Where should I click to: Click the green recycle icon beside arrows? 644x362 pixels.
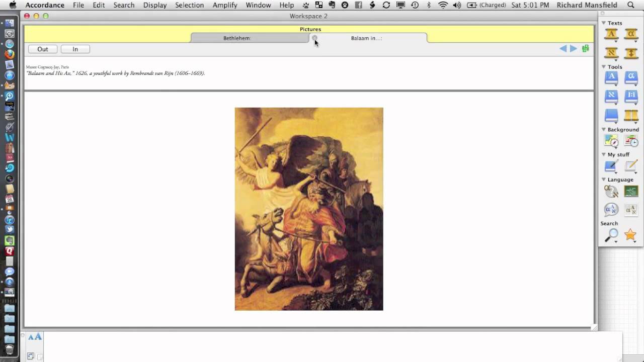(x=586, y=49)
